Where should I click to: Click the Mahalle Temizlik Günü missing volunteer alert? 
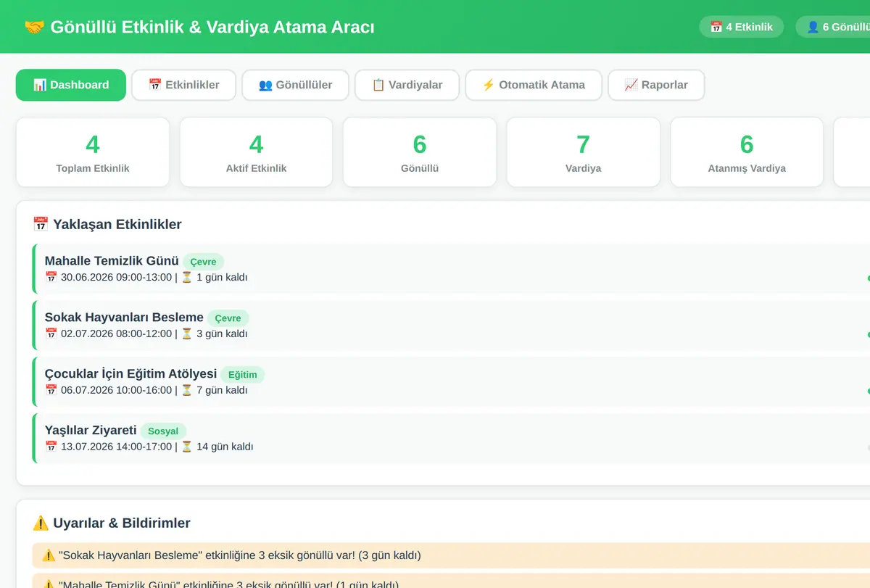[x=451, y=581]
